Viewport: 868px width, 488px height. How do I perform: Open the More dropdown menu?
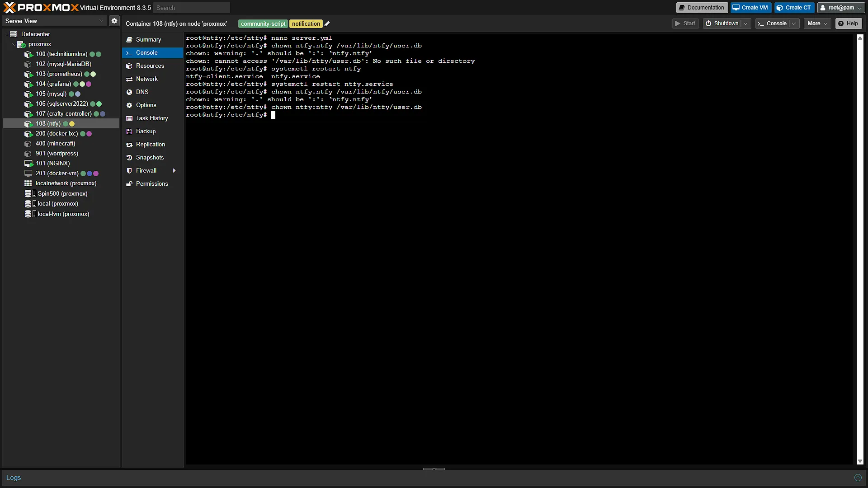pos(817,23)
